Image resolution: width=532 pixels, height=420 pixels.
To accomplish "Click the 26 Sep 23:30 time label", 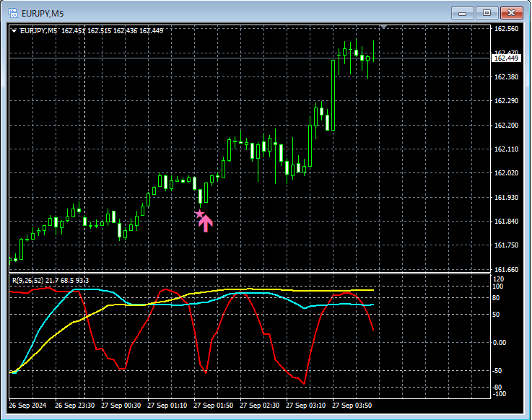I will [x=74, y=406].
